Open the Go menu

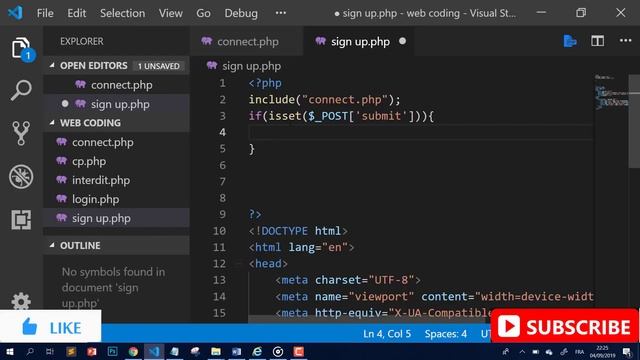(x=203, y=13)
